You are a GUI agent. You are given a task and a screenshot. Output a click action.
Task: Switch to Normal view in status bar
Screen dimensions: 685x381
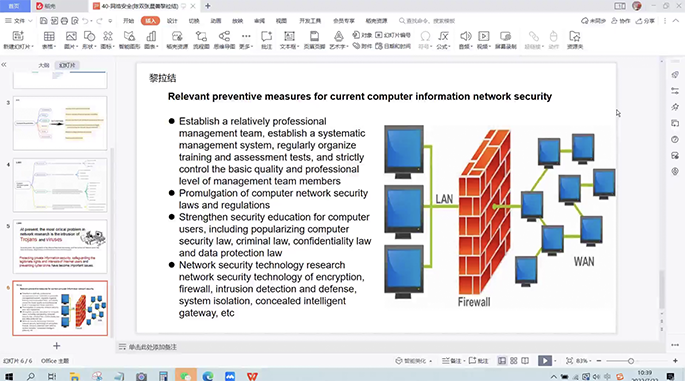pyautogui.click(x=502, y=361)
